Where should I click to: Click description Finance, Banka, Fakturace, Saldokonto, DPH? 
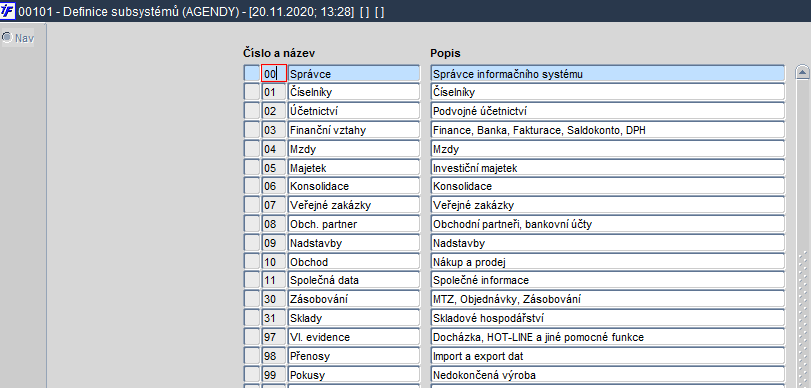point(607,130)
